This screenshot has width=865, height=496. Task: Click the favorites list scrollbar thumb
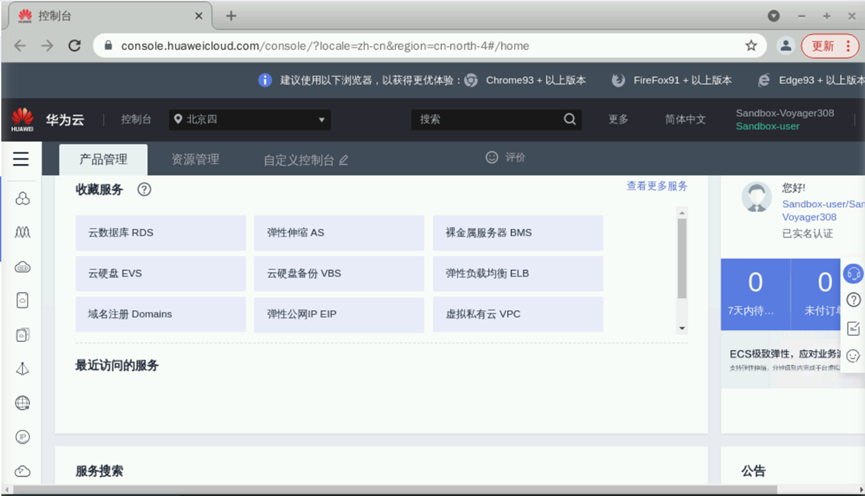click(x=682, y=258)
